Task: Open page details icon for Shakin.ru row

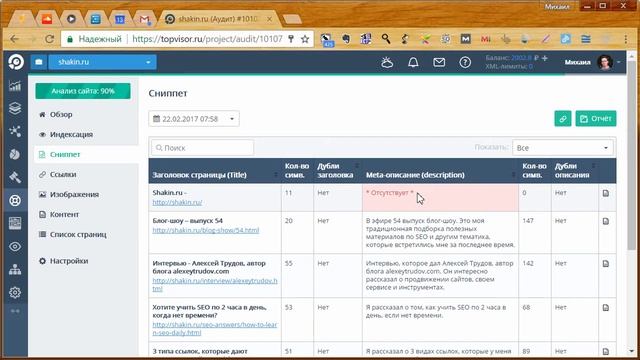Action: (x=606, y=193)
